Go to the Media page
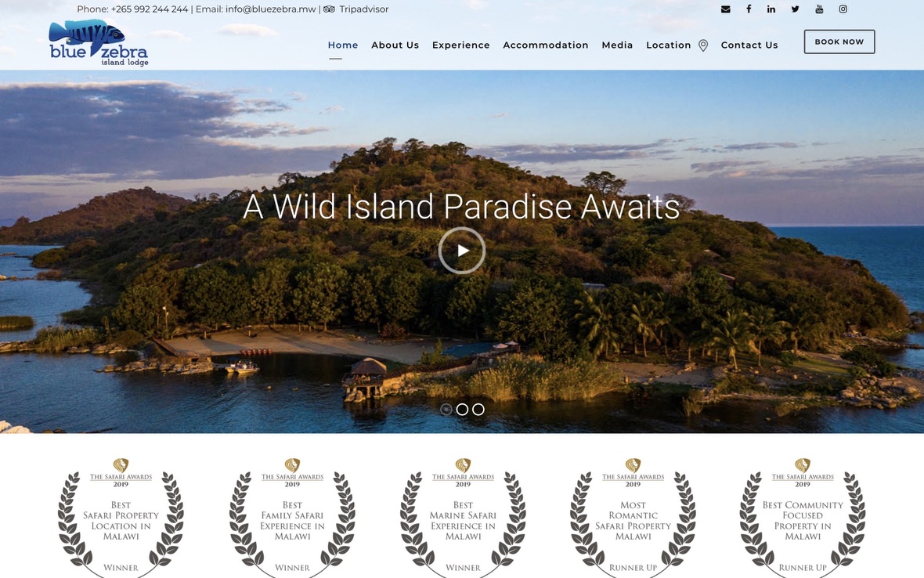Viewport: 924px width, 578px height. (617, 45)
